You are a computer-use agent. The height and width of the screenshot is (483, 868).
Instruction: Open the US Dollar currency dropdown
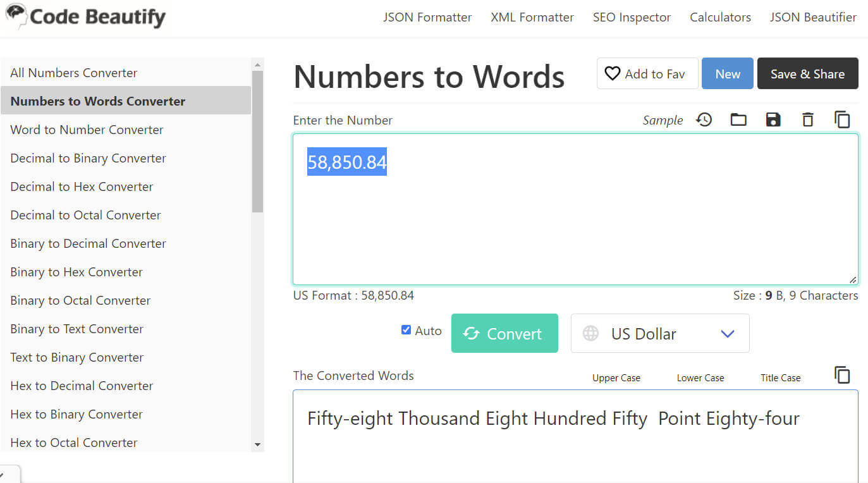(x=659, y=333)
